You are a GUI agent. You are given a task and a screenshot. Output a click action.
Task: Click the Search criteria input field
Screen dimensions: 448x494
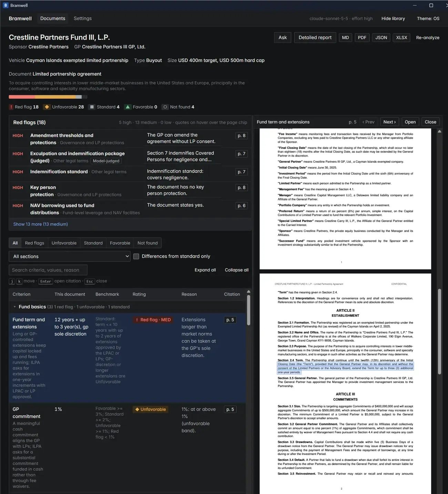(48, 270)
